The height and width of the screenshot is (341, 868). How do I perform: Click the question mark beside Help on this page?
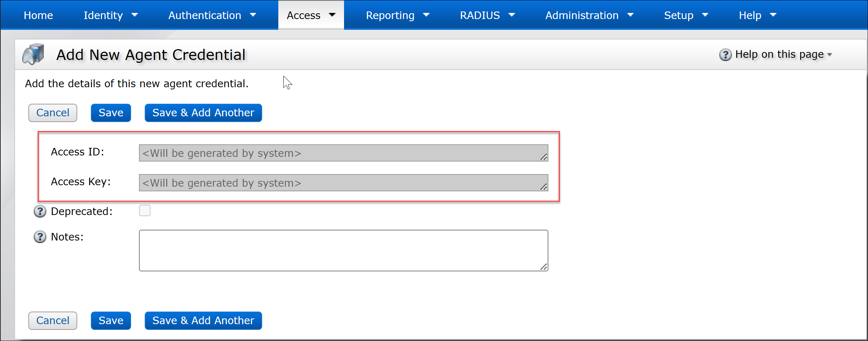[x=726, y=54]
